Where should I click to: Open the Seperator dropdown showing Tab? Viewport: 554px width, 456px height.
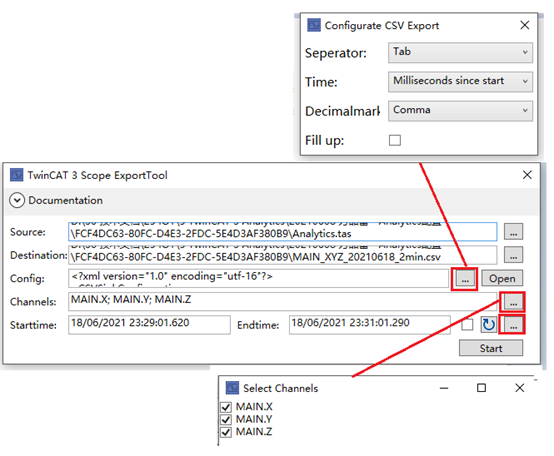coord(460,52)
